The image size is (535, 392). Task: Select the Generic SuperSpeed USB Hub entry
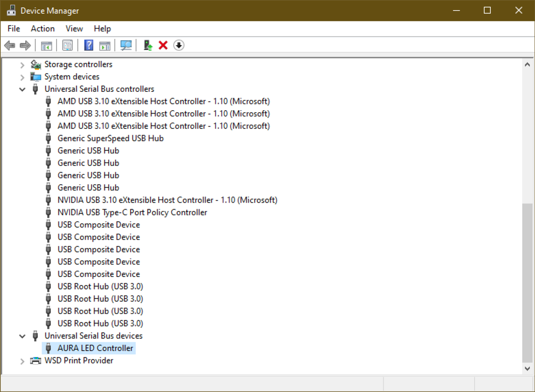111,138
